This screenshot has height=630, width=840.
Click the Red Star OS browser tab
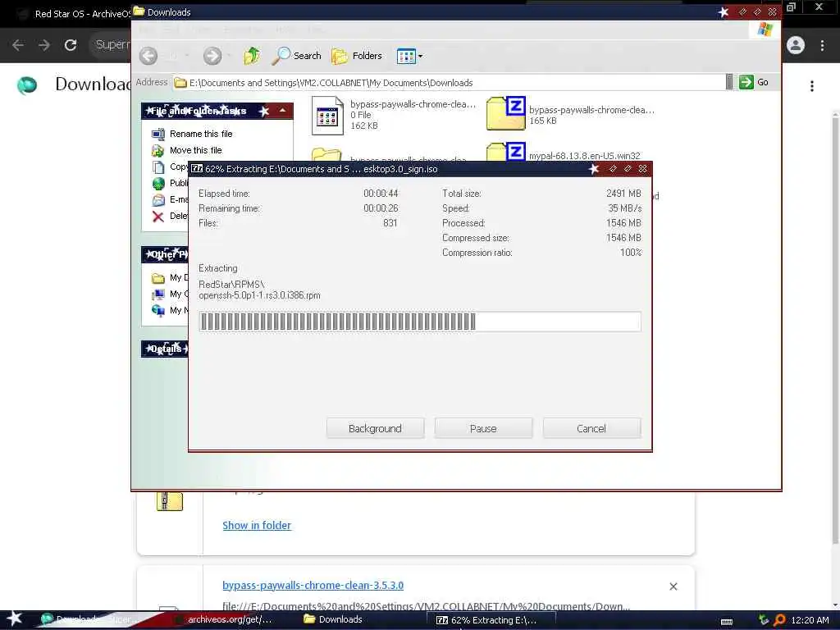click(x=74, y=14)
